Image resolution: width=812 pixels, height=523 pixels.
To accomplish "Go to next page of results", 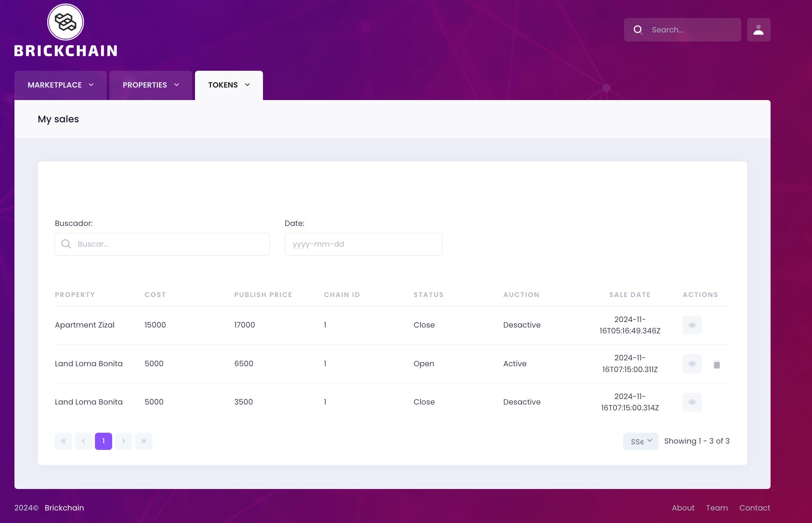I will [123, 441].
